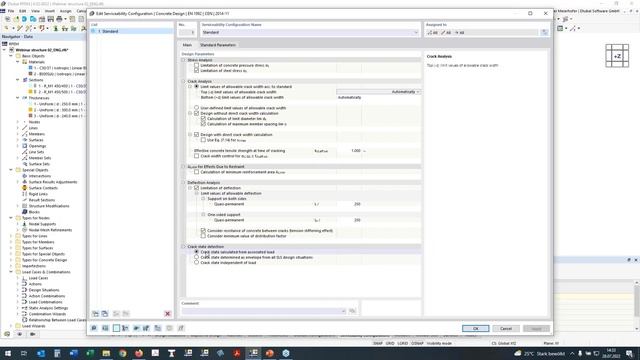Open Excel from the taskbar

click(x=90, y=353)
